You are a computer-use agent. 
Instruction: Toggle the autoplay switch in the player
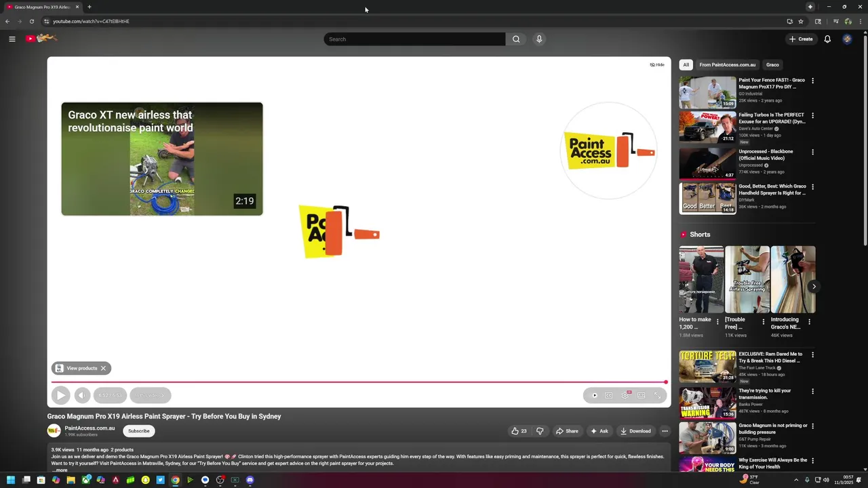point(595,395)
